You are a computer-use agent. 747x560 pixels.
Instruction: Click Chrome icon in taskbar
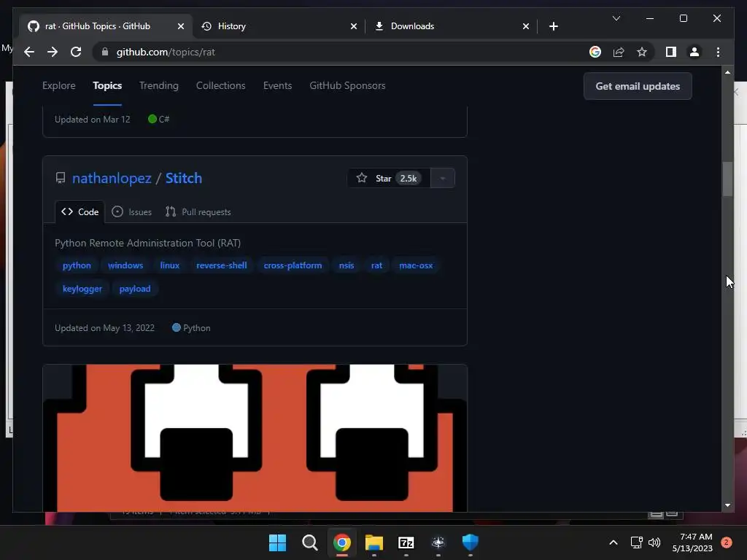(x=342, y=542)
